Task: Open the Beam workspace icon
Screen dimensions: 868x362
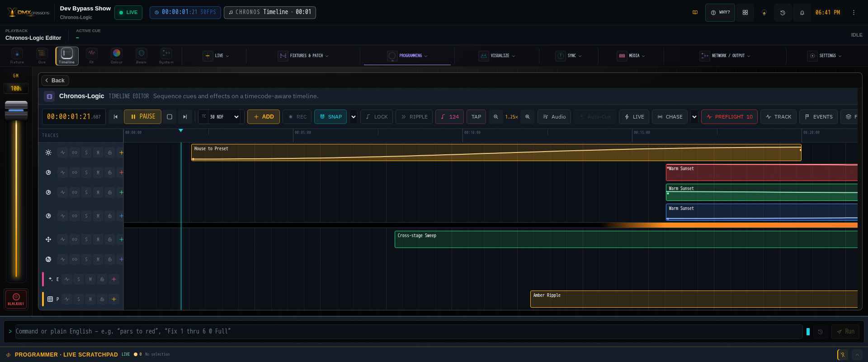Action: coord(142,56)
